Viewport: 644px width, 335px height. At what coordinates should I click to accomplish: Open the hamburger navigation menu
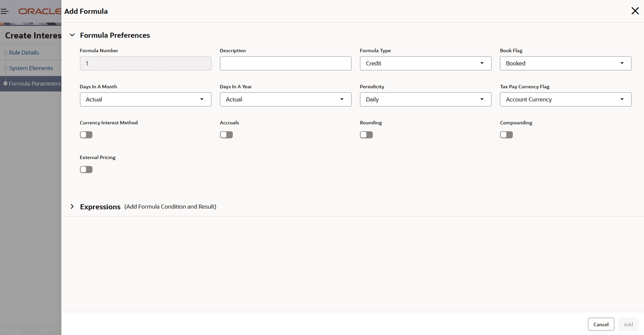pyautogui.click(x=5, y=11)
